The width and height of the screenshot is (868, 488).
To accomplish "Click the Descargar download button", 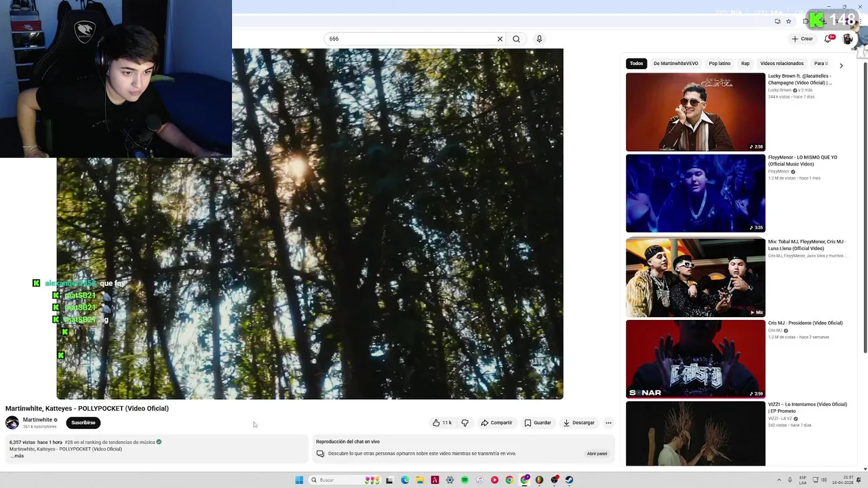I will 578,422.
